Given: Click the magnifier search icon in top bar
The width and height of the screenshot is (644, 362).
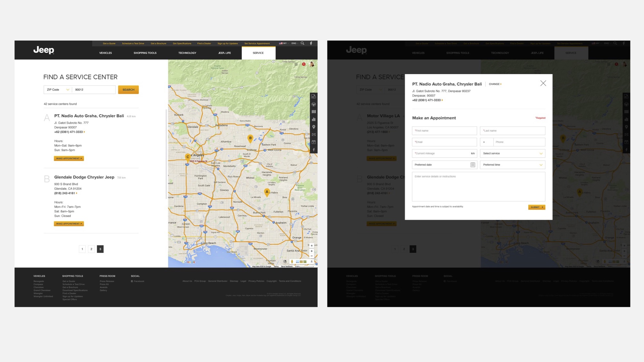Looking at the screenshot, I should click(x=302, y=43).
